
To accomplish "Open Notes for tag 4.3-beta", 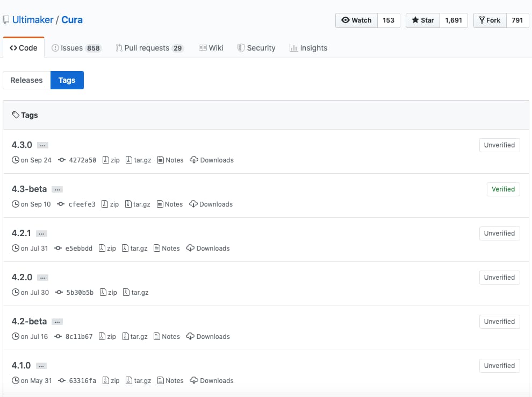I will [x=170, y=204].
